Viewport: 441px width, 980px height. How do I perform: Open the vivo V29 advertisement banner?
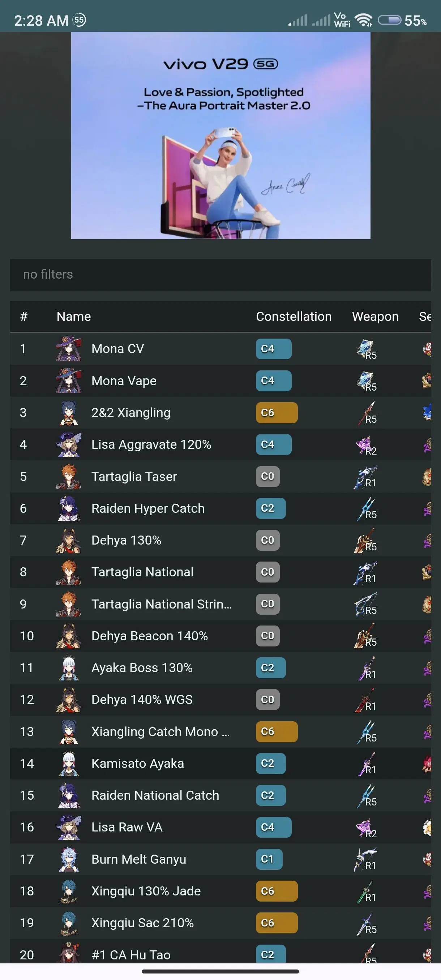coord(221,137)
